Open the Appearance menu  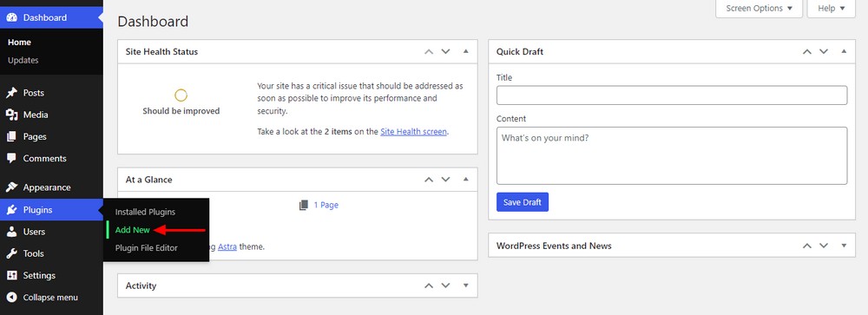coord(51,187)
